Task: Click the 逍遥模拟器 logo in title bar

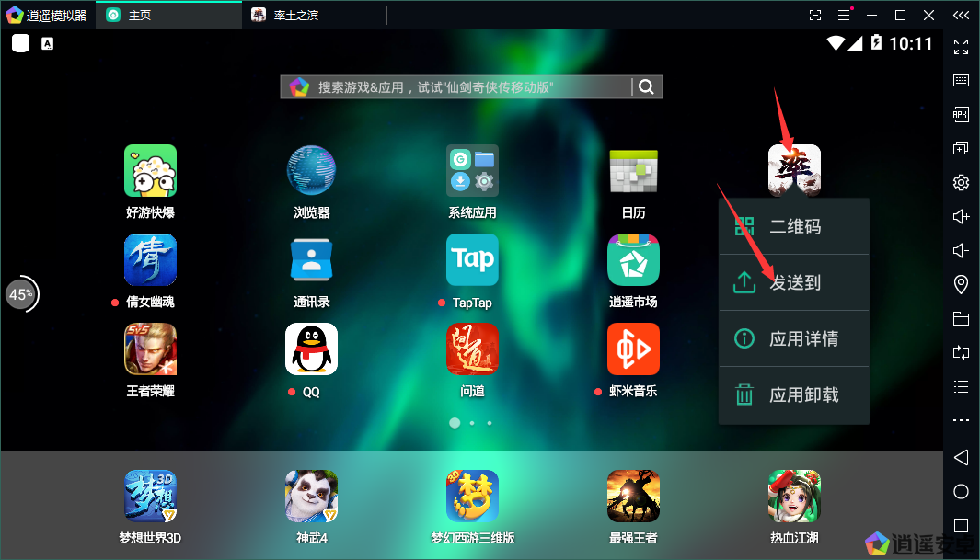Action: coord(15,15)
